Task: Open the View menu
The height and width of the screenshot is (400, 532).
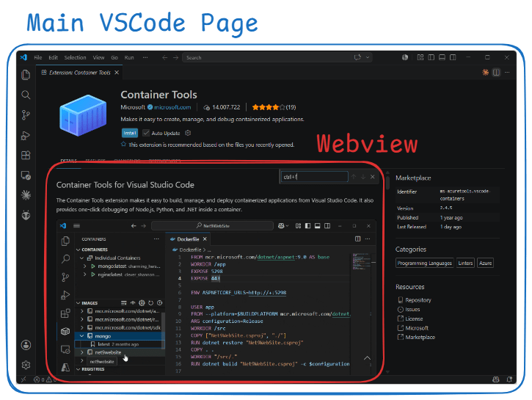Action: coord(99,58)
